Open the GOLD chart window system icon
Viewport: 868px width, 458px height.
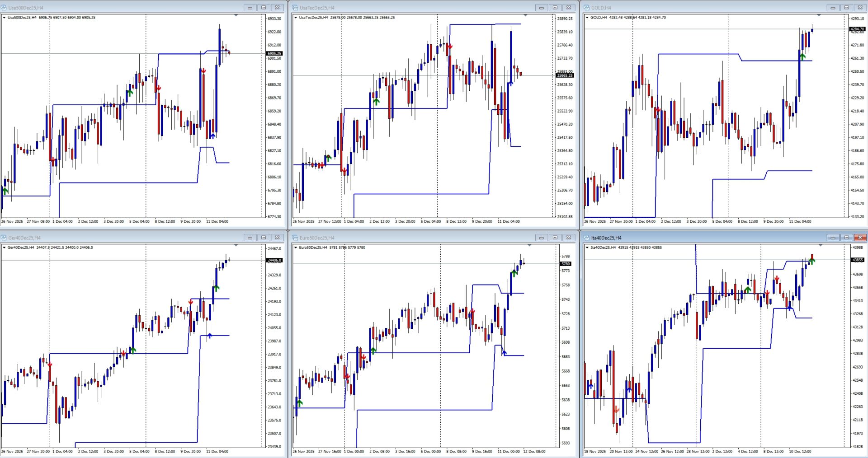[587, 8]
